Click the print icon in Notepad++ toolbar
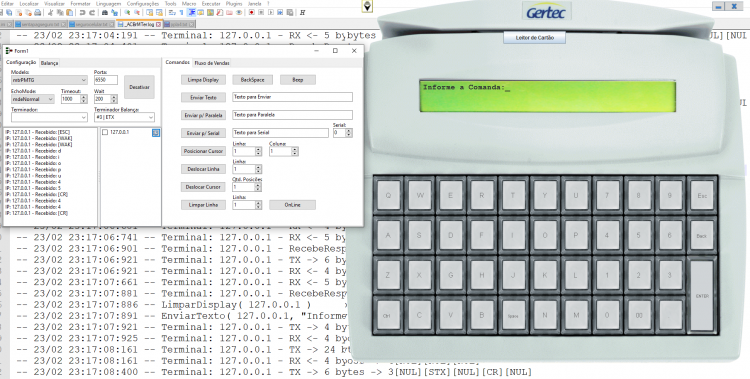Screen dimensions: 750x379 [x=38, y=12]
